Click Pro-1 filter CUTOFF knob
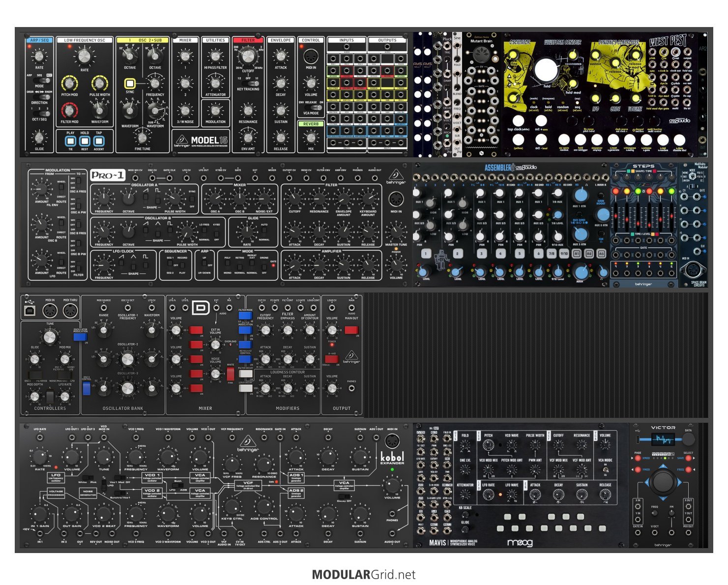The height and width of the screenshot is (585, 728). pyautogui.click(x=294, y=199)
